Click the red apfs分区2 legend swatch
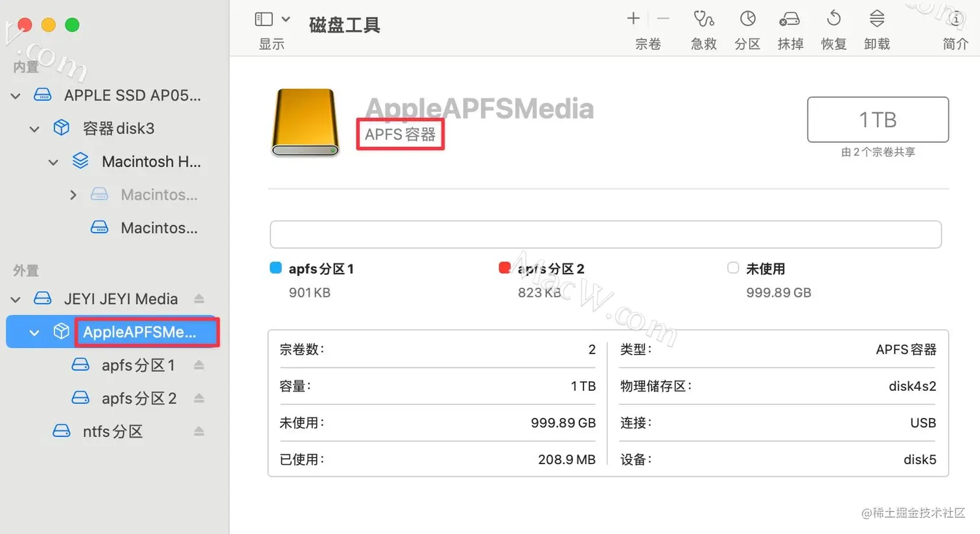 [x=504, y=268]
